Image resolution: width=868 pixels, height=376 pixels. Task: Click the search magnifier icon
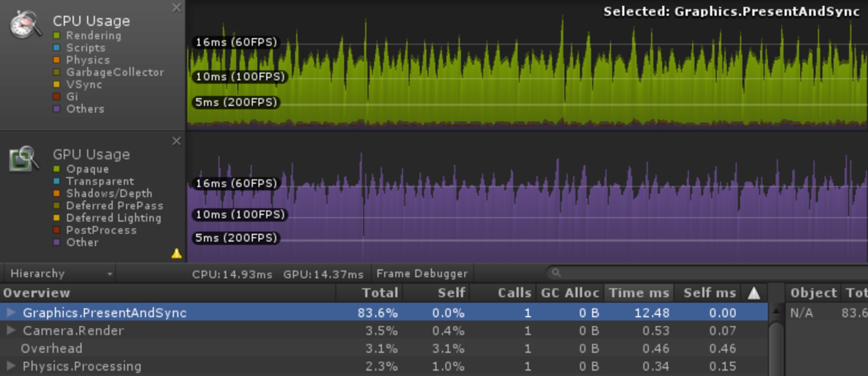click(556, 273)
